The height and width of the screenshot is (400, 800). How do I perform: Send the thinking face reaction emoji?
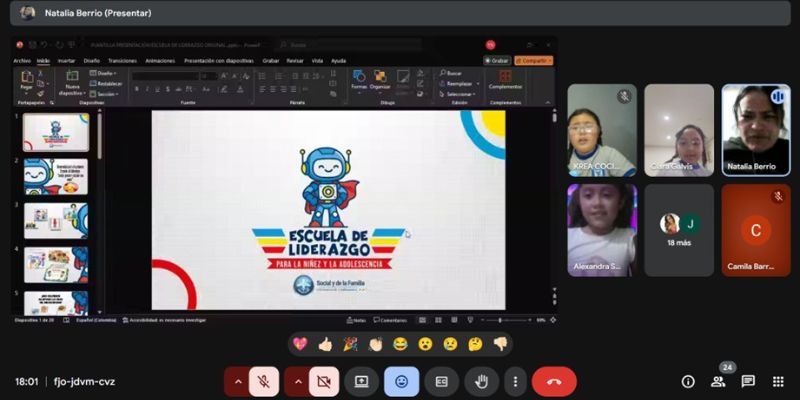[x=475, y=344]
